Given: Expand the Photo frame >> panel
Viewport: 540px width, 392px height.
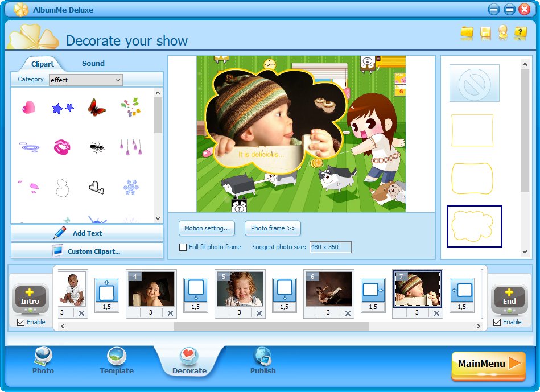Looking at the screenshot, I should (x=273, y=228).
